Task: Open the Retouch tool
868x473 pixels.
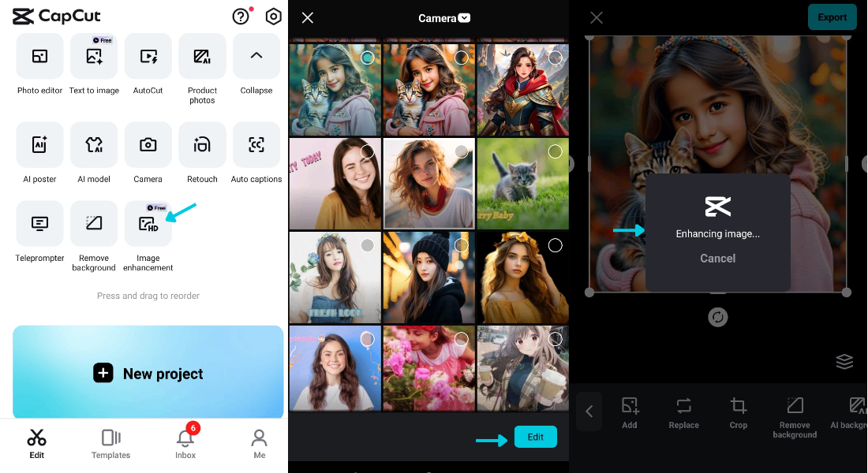Action: [x=202, y=145]
